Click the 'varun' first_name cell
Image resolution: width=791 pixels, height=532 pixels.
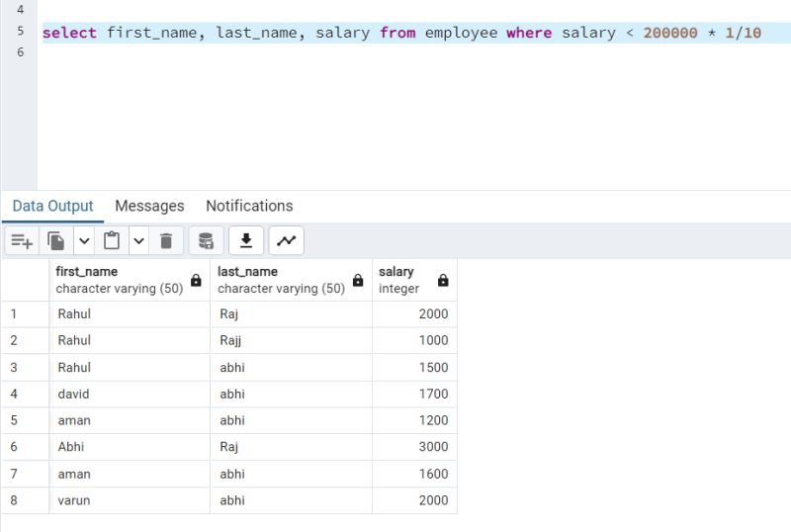[x=130, y=500]
